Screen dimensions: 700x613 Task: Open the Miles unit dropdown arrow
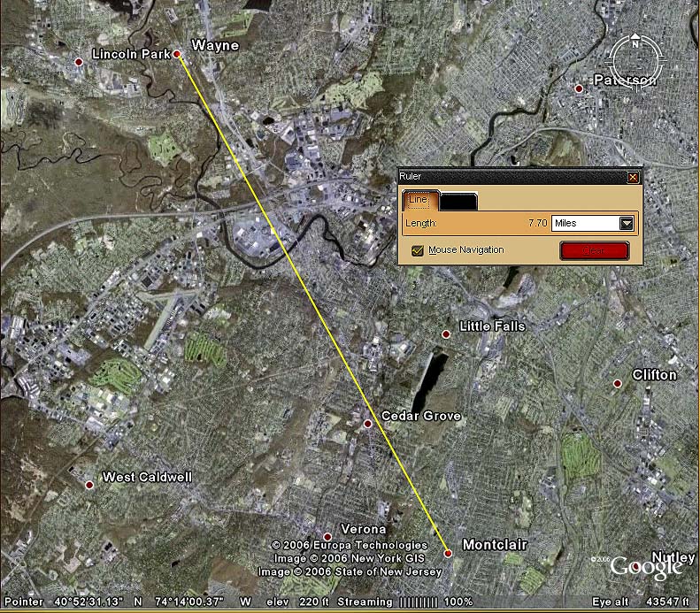[x=627, y=224]
